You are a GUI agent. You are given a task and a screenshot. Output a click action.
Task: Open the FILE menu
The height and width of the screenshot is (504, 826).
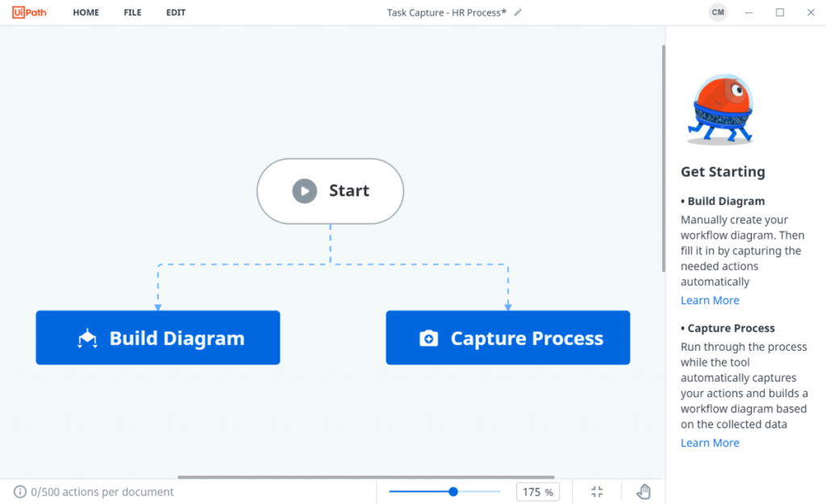[x=132, y=13]
